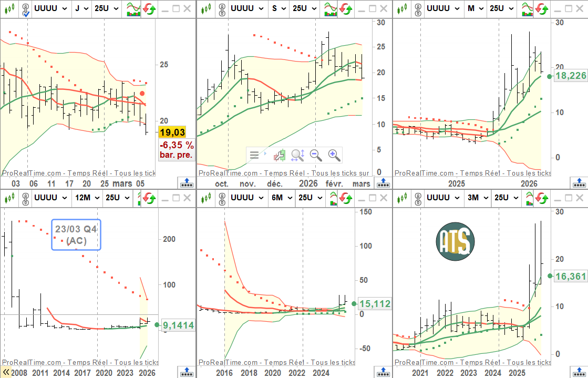Refresh the daily UUUU chart data
Image resolution: width=588 pixels, height=378 pixels.
tap(149, 9)
